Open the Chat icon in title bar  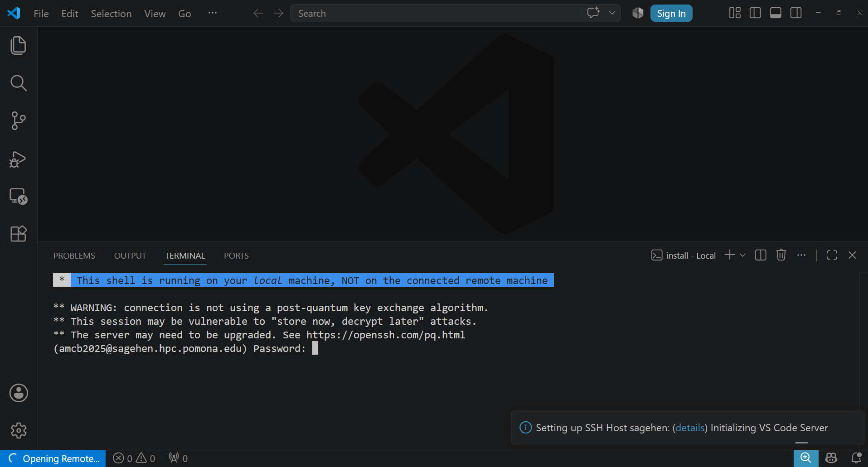click(x=593, y=13)
